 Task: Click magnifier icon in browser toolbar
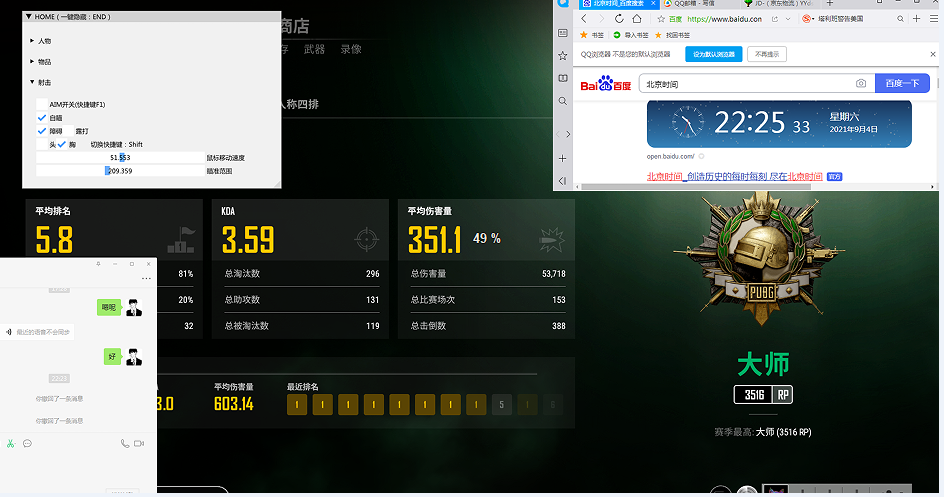[901, 19]
